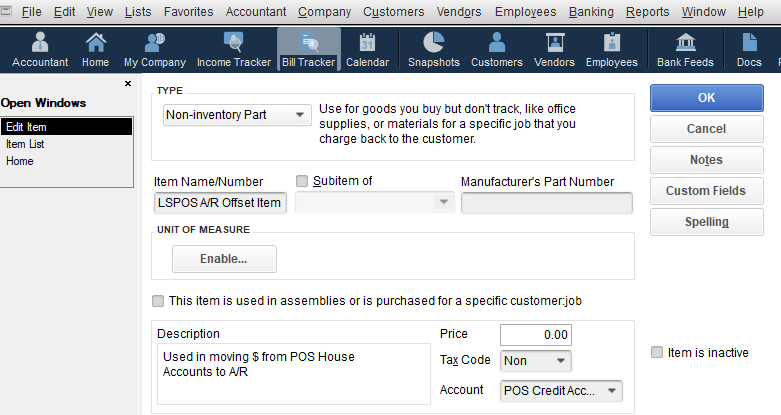Open the Reports menu
This screenshot has height=415, width=781.
tap(648, 11)
